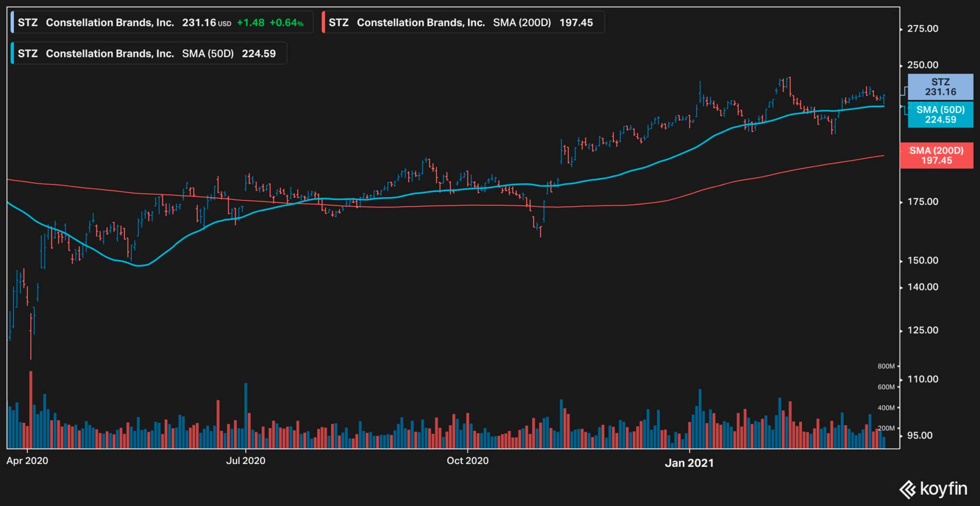Click the Jul 2020 date label
Viewport: 980px width, 506px height.
point(245,461)
